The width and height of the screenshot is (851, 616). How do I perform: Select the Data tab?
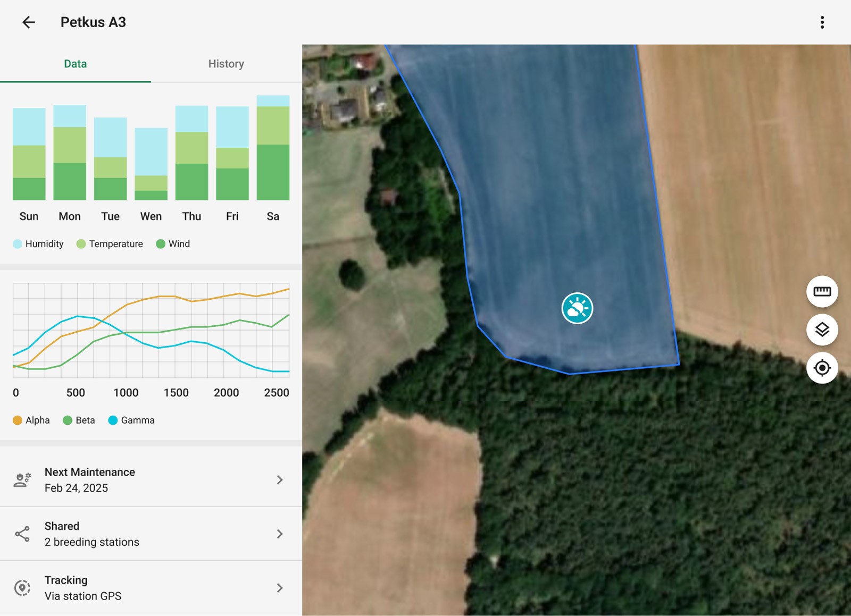(x=76, y=63)
